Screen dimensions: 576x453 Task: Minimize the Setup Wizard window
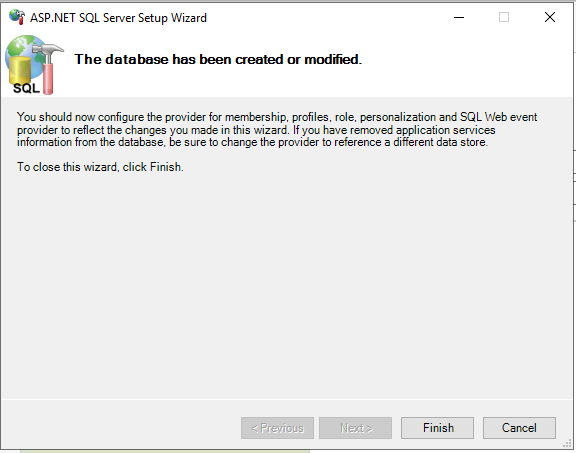pos(459,17)
